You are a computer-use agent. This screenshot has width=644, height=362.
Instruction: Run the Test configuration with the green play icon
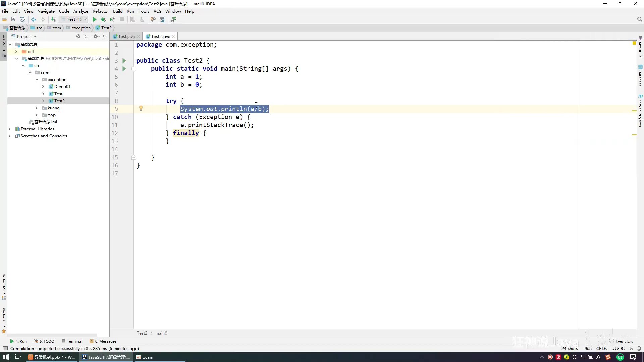point(95,19)
